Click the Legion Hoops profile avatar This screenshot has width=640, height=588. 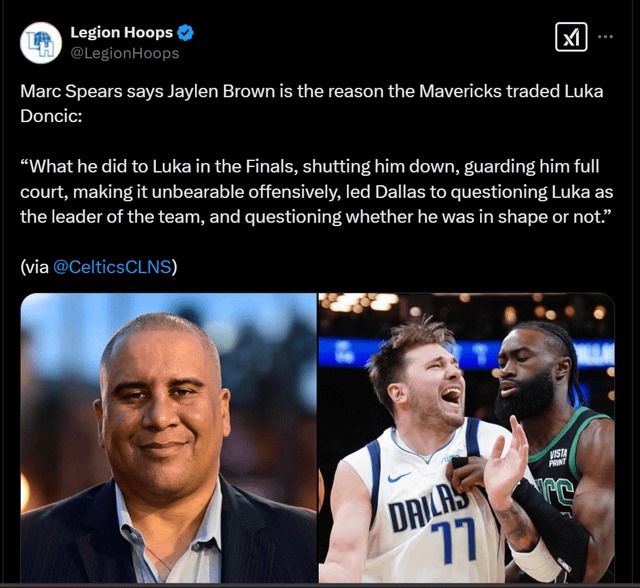point(41,43)
